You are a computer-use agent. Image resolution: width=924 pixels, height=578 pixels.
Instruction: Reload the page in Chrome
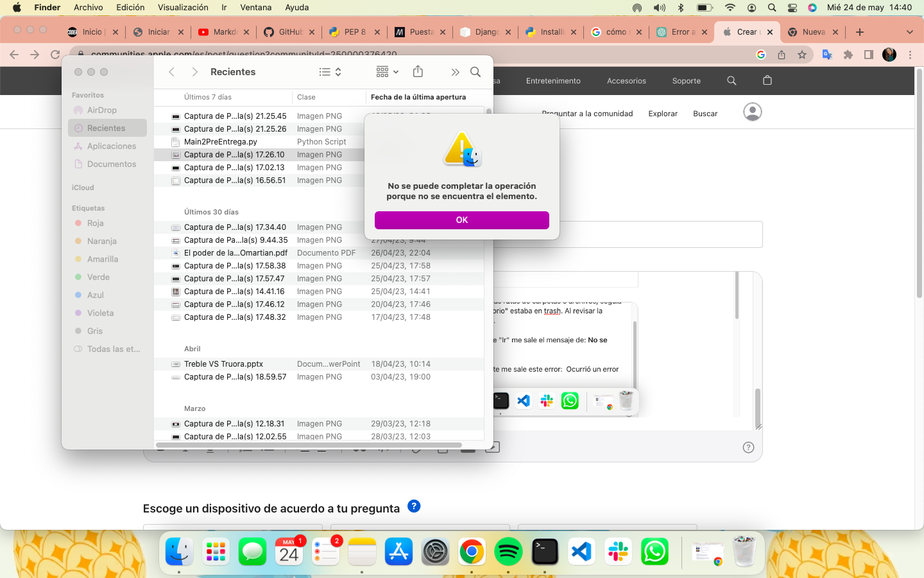click(56, 55)
